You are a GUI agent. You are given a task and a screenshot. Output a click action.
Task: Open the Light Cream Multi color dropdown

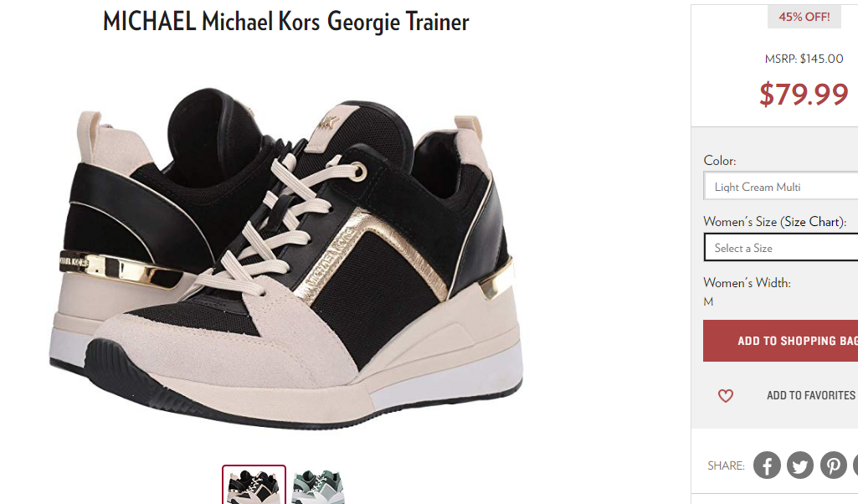(x=781, y=187)
